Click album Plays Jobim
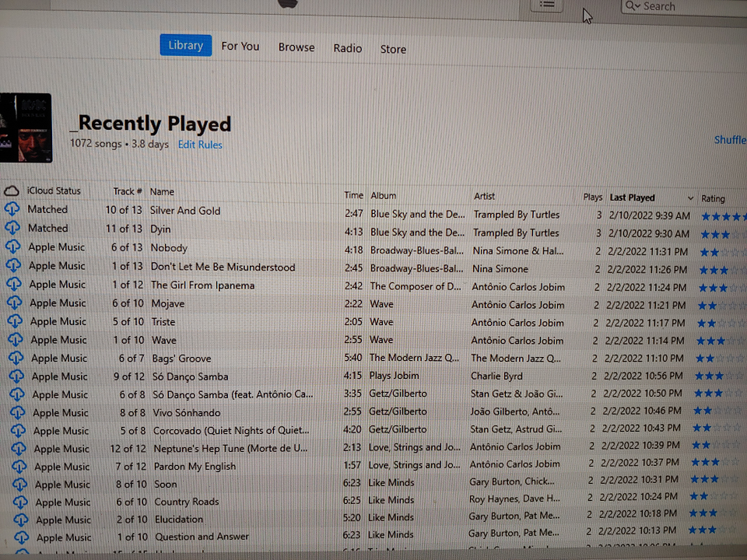 [x=394, y=375]
